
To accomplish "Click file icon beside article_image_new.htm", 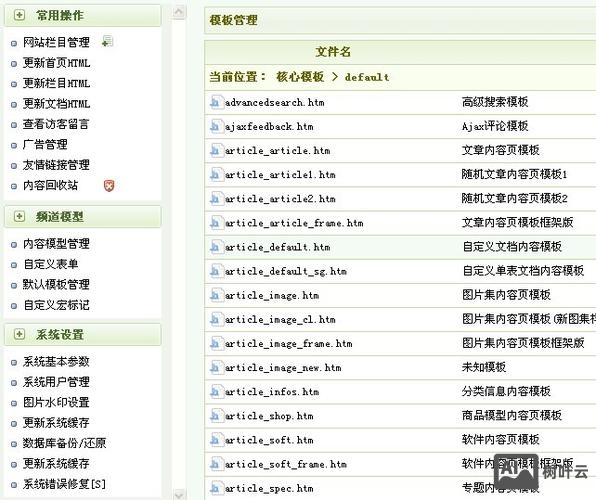I will click(x=216, y=368).
